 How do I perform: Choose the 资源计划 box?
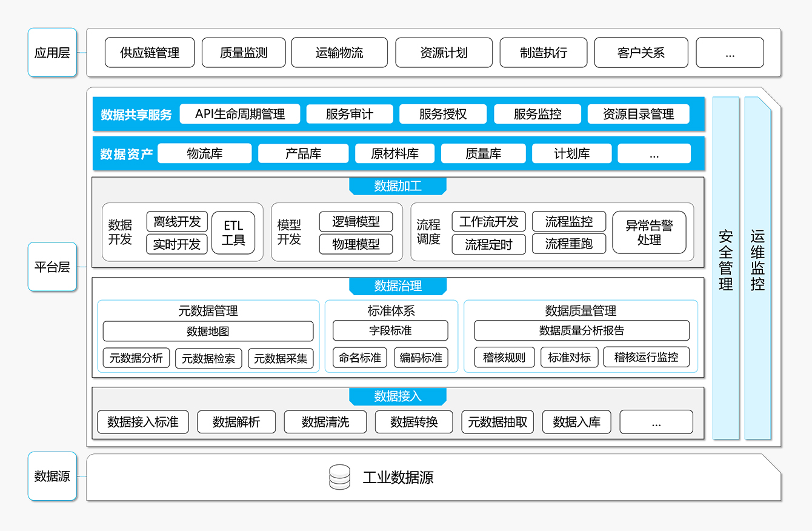tap(444, 53)
